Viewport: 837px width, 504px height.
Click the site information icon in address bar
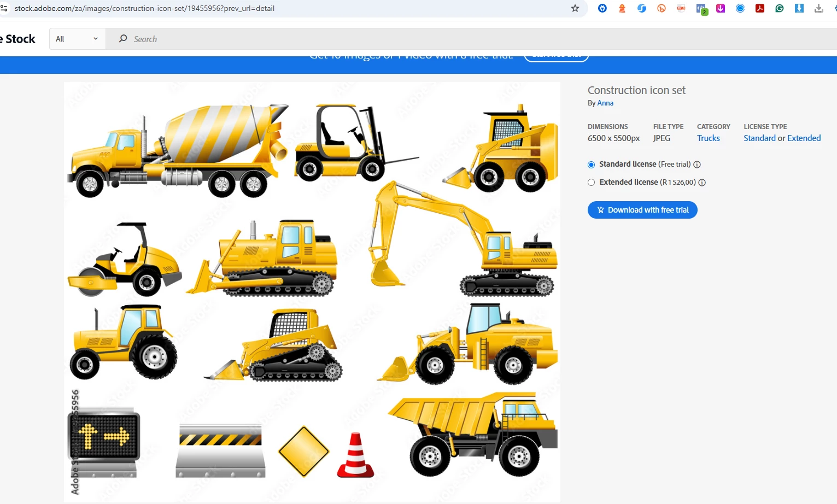(4, 8)
